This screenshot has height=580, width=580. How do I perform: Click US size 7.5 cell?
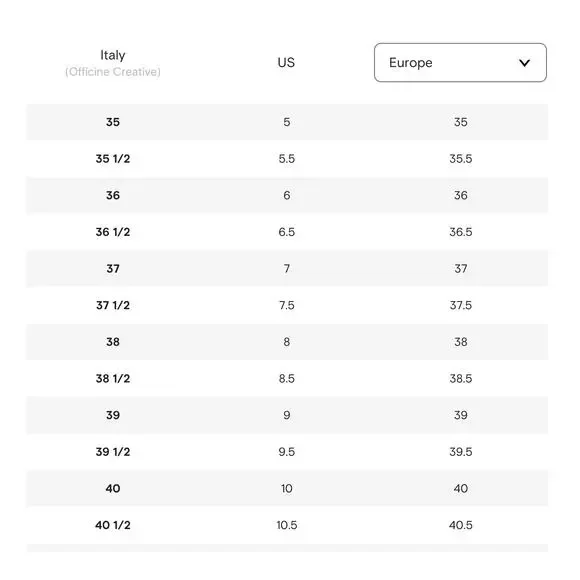[287, 305]
